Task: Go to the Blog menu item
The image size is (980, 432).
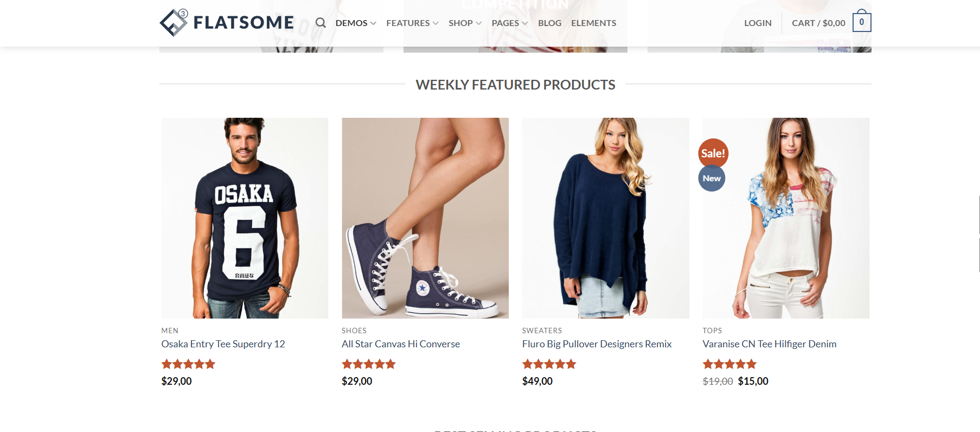Action: pos(549,23)
